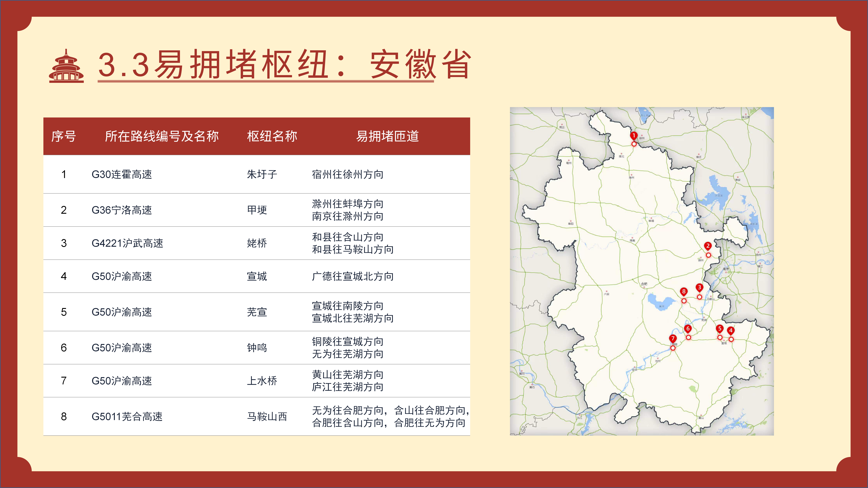
Task: Click the 合肥 city label on the map
Action: [644, 284]
